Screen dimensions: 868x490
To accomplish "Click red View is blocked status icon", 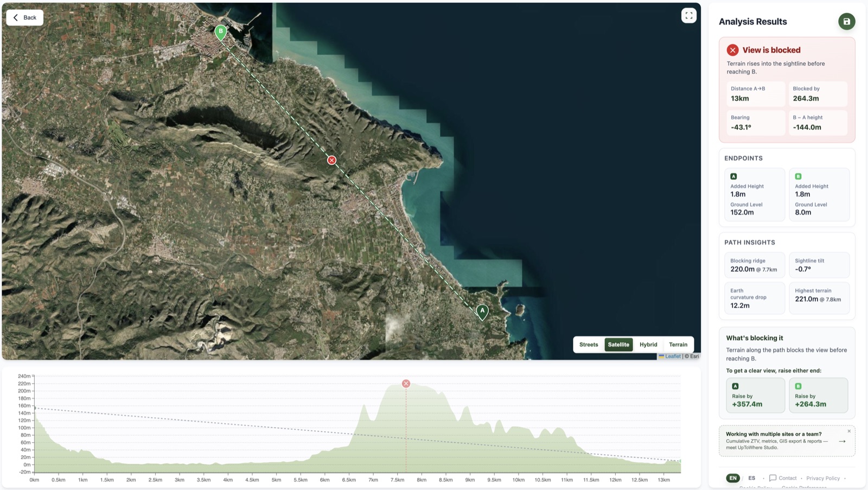I will click(732, 50).
